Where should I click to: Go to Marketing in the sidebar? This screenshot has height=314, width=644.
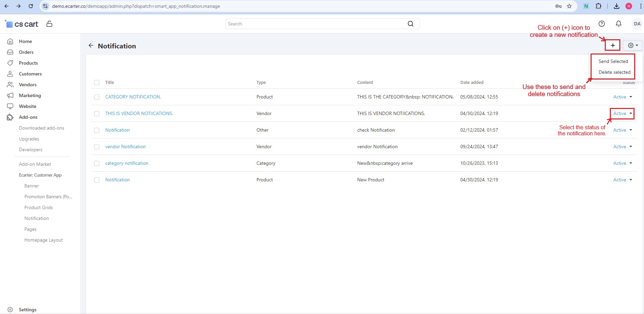[x=30, y=95]
